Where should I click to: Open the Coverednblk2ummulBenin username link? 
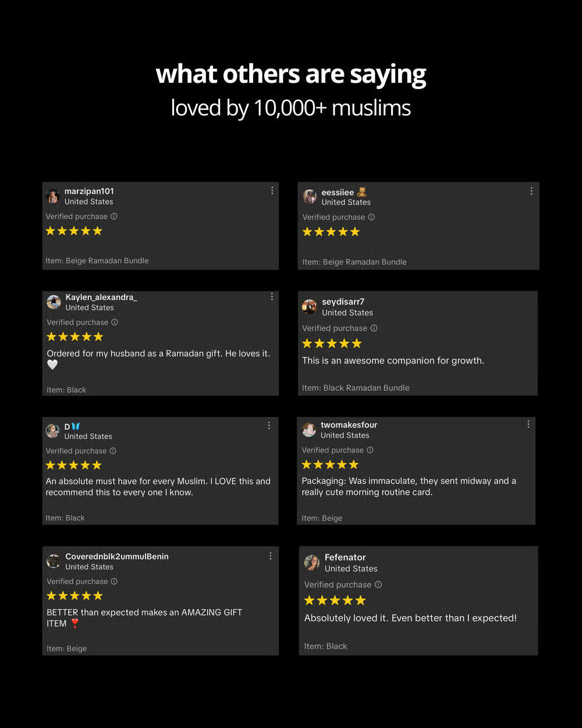point(117,557)
